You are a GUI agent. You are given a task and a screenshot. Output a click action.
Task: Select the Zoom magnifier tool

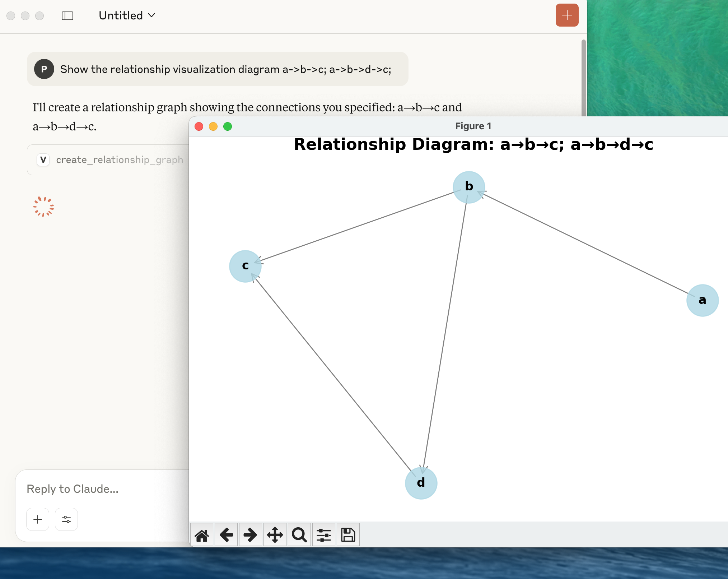[x=299, y=535]
